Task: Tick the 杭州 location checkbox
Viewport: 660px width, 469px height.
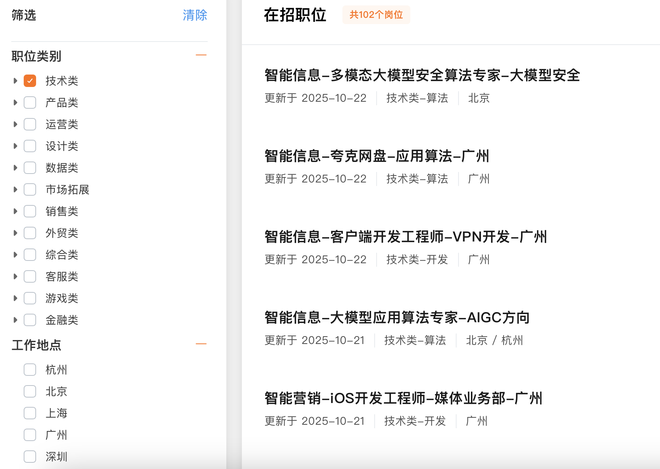Action: coord(30,370)
